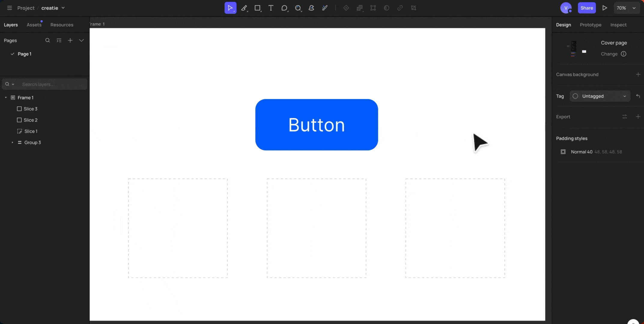Switch to the Assets tab
This screenshot has width=644, height=324.
click(34, 25)
